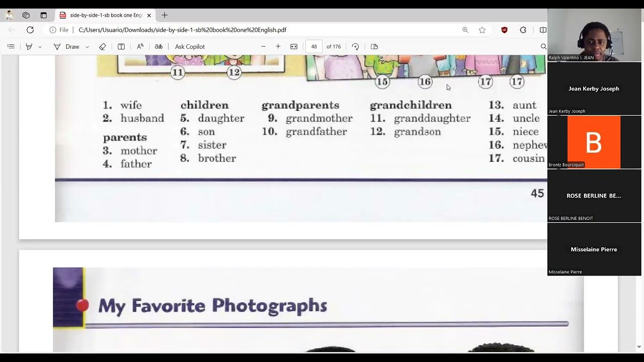This screenshot has height=362, width=644.
Task: Open the uBlock shield extension icon
Action: pos(504,30)
